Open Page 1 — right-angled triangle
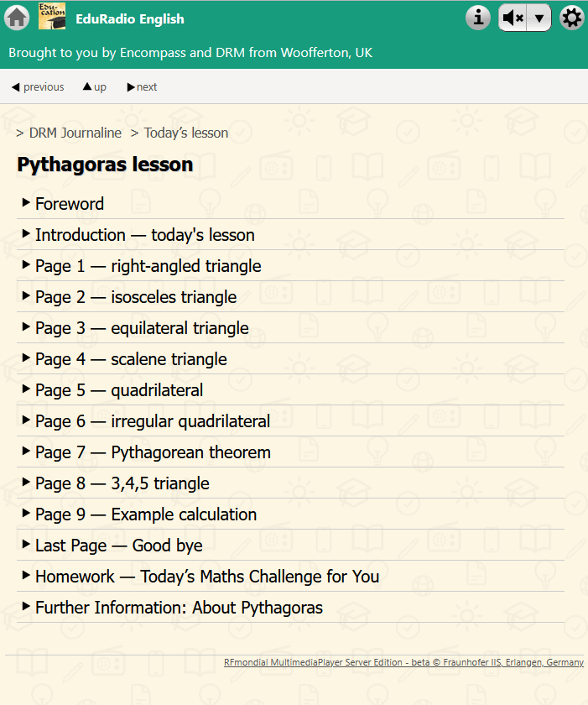The height and width of the screenshot is (705, 588). click(x=290, y=266)
